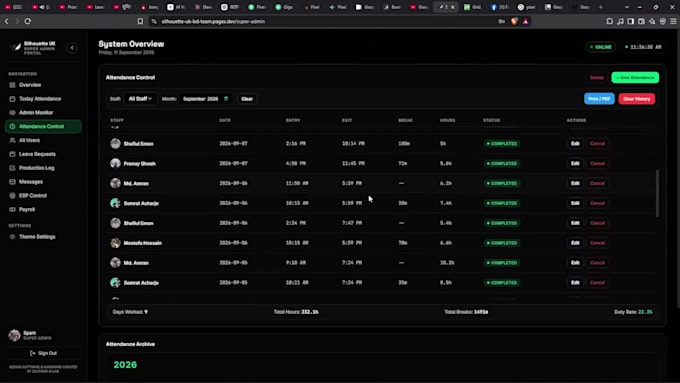Click the STAFF column header
The height and width of the screenshot is (383, 680).
coord(117,120)
